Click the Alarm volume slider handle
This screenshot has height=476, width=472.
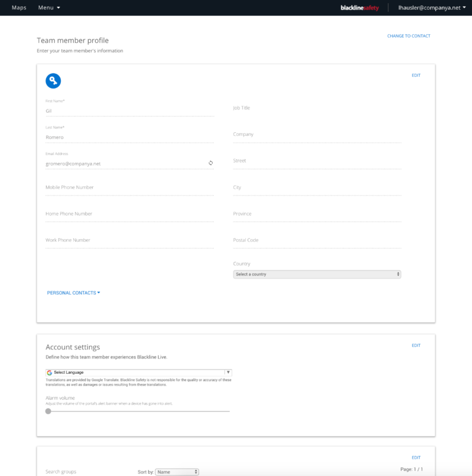point(49,411)
